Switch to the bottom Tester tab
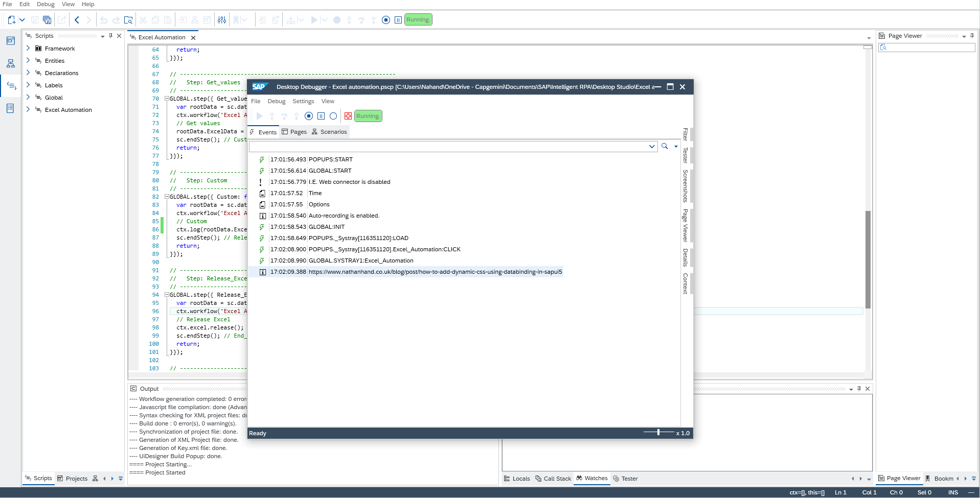980x498 pixels. pyautogui.click(x=626, y=479)
